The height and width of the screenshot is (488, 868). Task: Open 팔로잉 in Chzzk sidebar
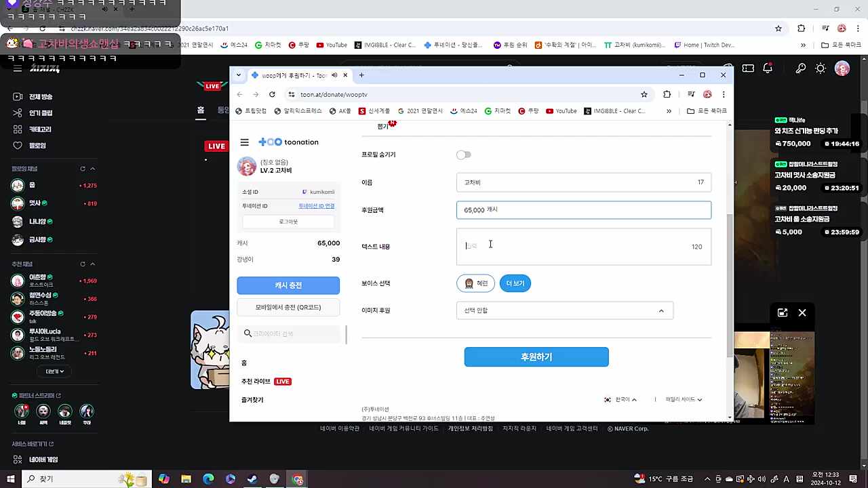pyautogui.click(x=30, y=146)
